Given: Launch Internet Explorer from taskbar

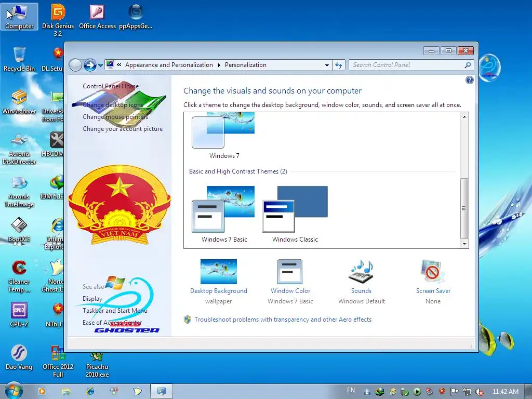Looking at the screenshot, I should (x=90, y=391).
